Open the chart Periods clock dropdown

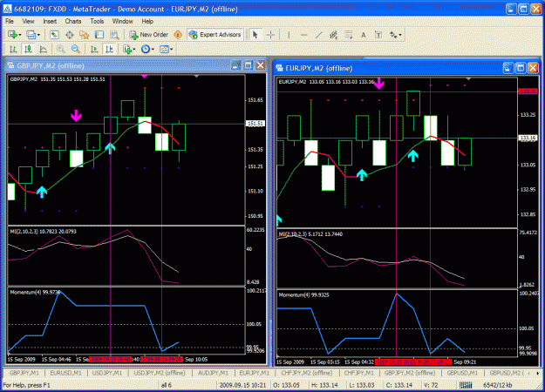(x=147, y=50)
